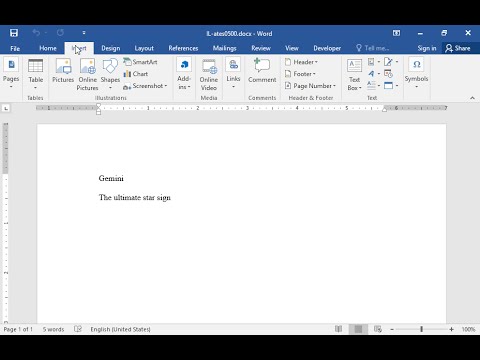Open the Developer tab
This screenshot has height=360, width=480.
pyautogui.click(x=327, y=48)
